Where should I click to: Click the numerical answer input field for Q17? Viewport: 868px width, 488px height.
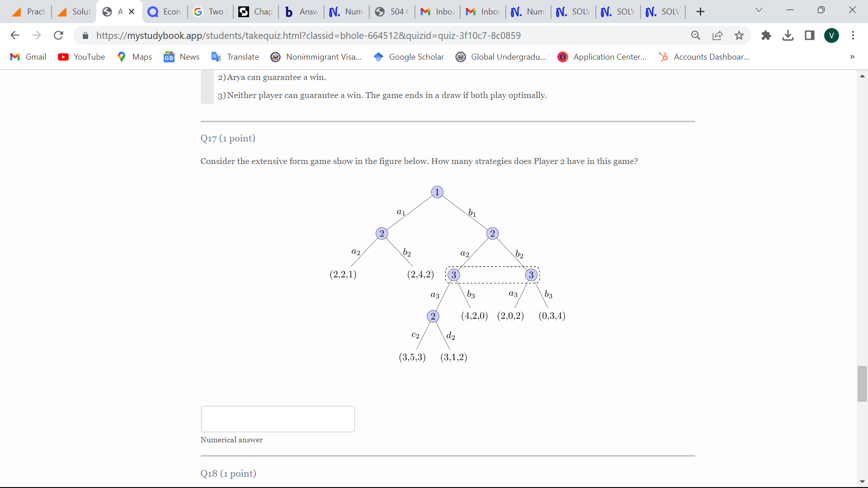[278, 419]
